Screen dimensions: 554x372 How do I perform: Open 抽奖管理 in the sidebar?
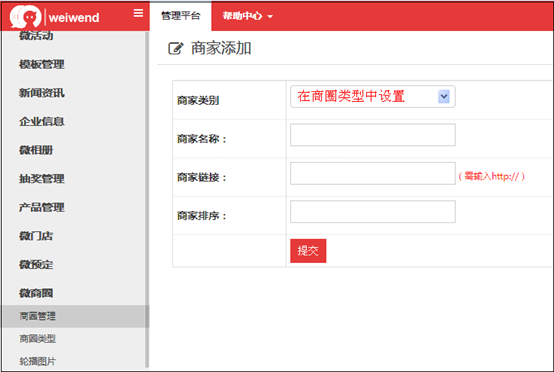pyautogui.click(x=42, y=179)
